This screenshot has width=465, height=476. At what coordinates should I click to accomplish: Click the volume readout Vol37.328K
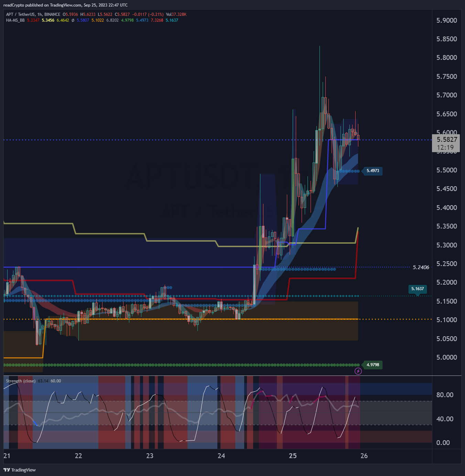tap(176, 14)
